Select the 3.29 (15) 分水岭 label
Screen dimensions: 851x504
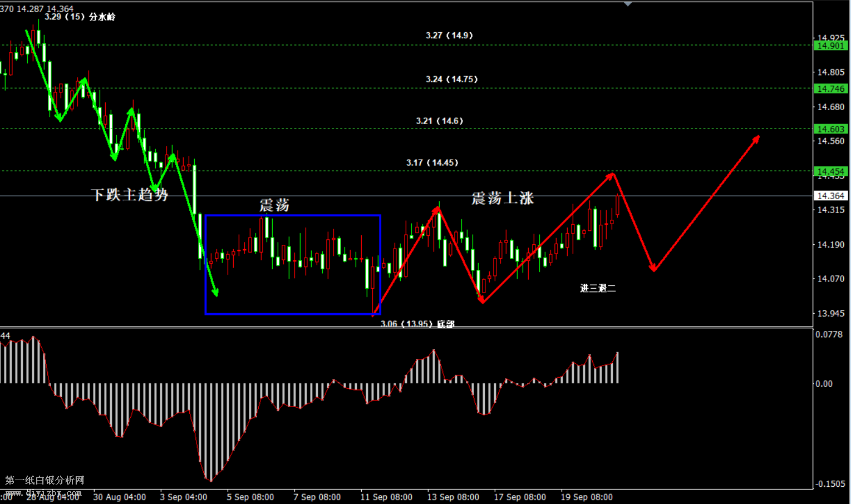pos(80,17)
